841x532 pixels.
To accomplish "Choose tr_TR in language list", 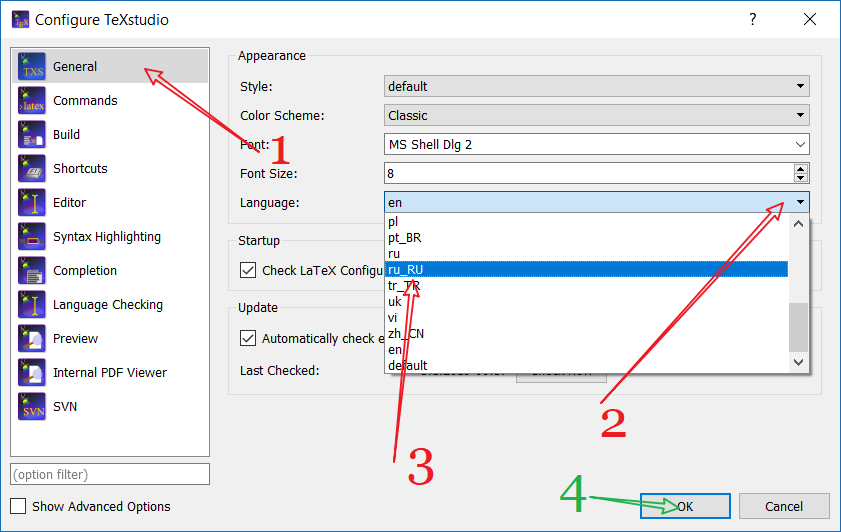I will 586,285.
